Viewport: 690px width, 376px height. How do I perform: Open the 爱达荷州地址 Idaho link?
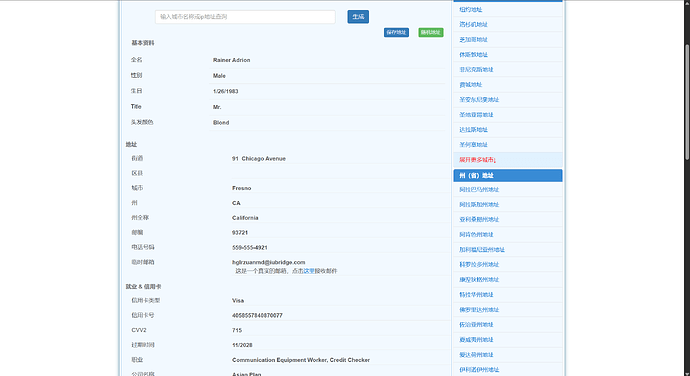pyautogui.click(x=476, y=354)
